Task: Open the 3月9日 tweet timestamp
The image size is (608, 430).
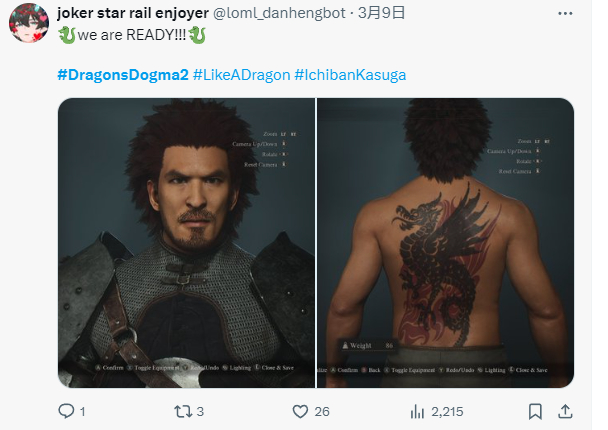Action: click(358, 13)
